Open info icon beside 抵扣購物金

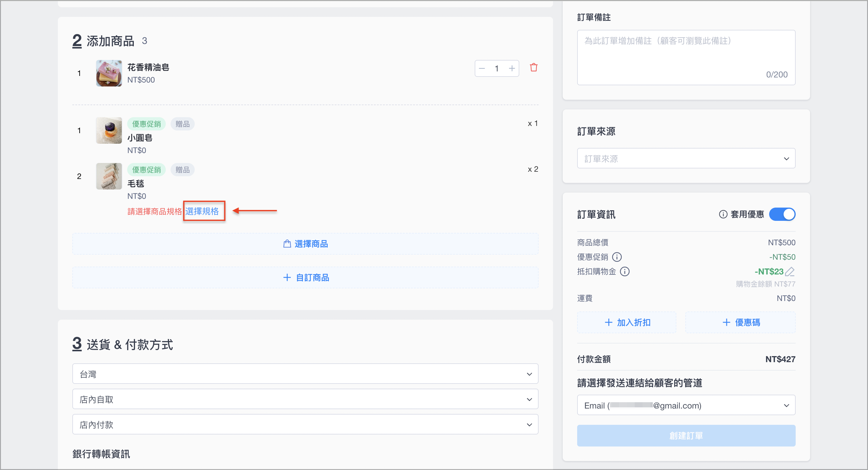[x=624, y=271]
